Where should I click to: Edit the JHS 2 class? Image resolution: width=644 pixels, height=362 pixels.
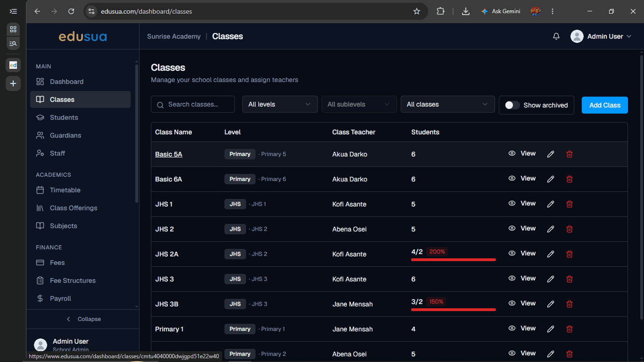(x=550, y=229)
